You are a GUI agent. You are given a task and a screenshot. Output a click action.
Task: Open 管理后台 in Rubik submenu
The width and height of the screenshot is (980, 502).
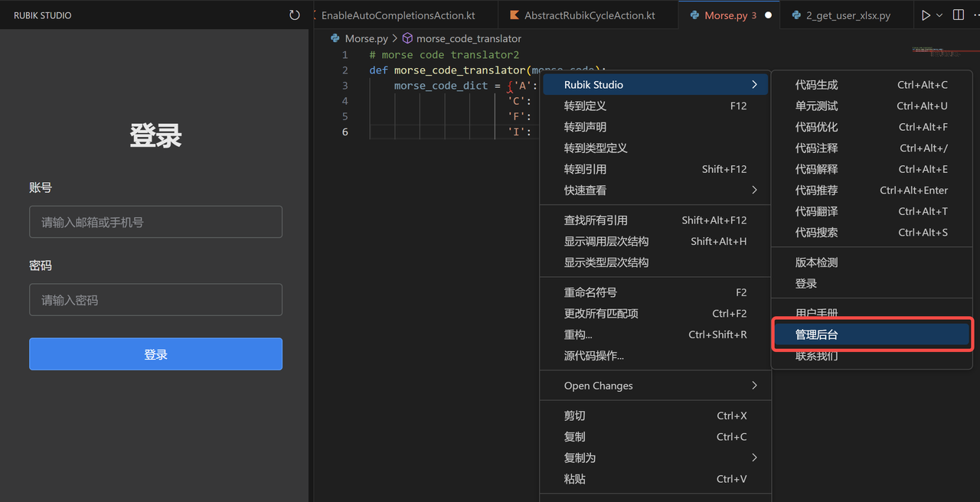pos(871,334)
